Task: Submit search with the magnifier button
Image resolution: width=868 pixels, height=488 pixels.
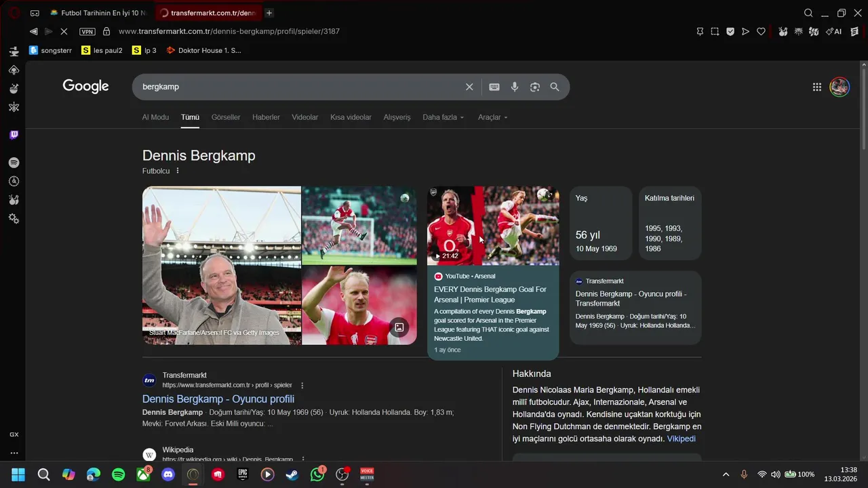Action: [x=555, y=87]
